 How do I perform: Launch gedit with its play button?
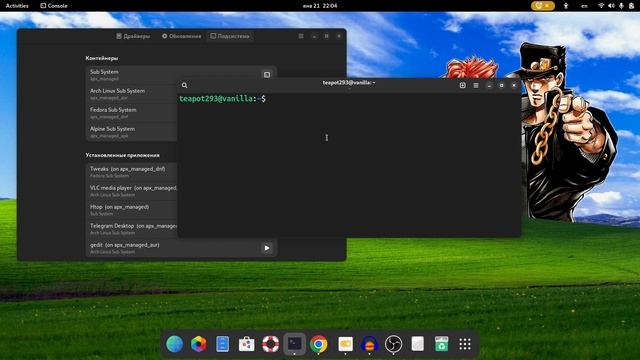[x=267, y=248]
